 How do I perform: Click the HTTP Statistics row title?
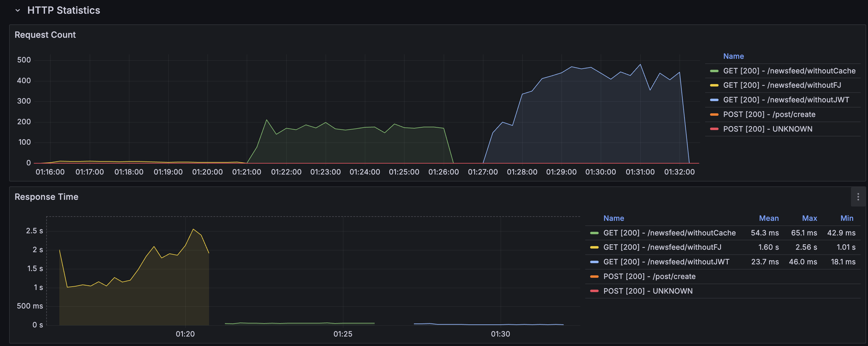[x=63, y=10]
